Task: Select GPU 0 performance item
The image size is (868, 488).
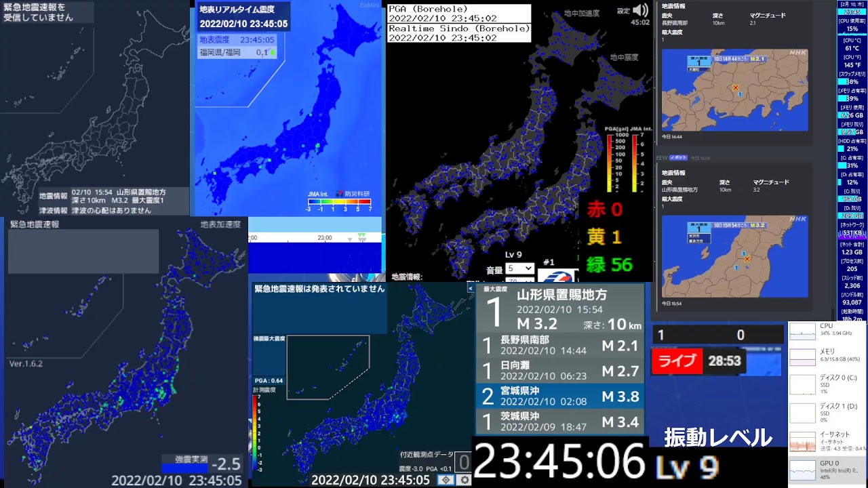Action: [x=827, y=469]
